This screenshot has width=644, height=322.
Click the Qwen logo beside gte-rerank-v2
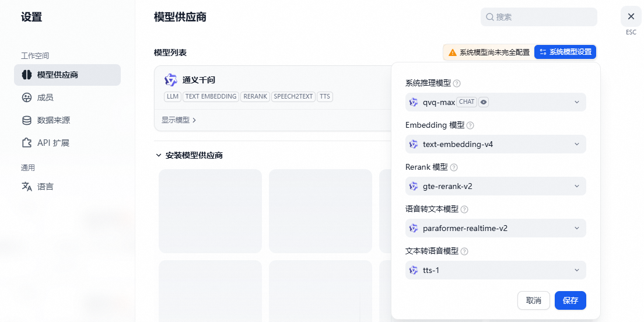click(414, 186)
